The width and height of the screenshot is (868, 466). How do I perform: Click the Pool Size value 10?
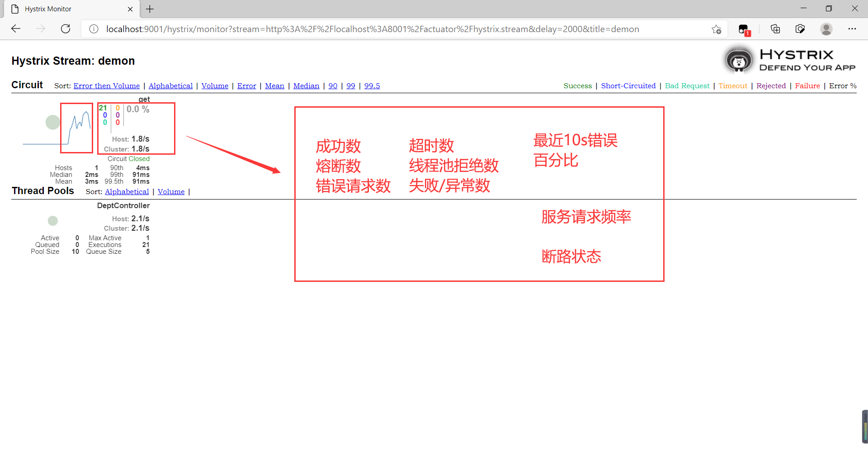pos(75,252)
